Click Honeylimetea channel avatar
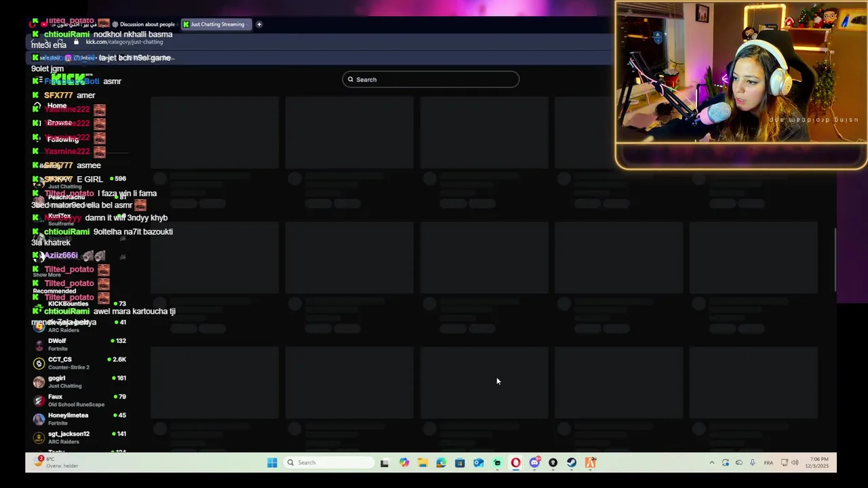Screen dimensions: 868x488 pos(39,419)
